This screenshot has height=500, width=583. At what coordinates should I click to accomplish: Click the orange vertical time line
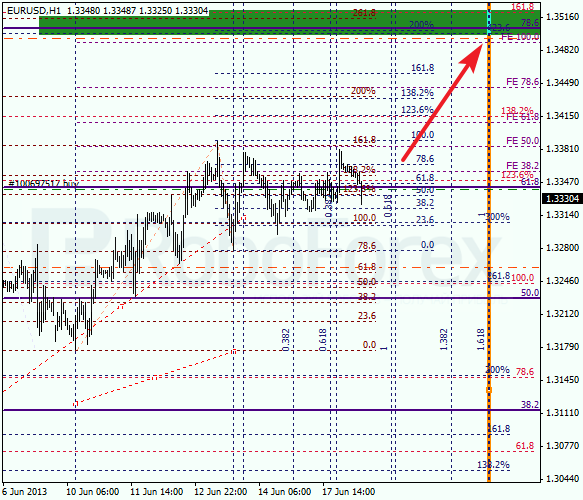click(489, 242)
